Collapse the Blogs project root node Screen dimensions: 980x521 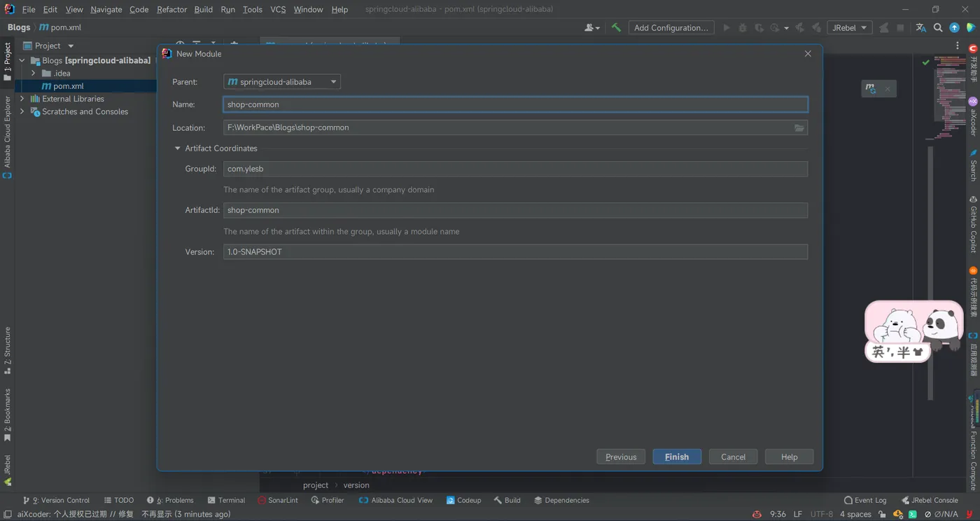22,60
